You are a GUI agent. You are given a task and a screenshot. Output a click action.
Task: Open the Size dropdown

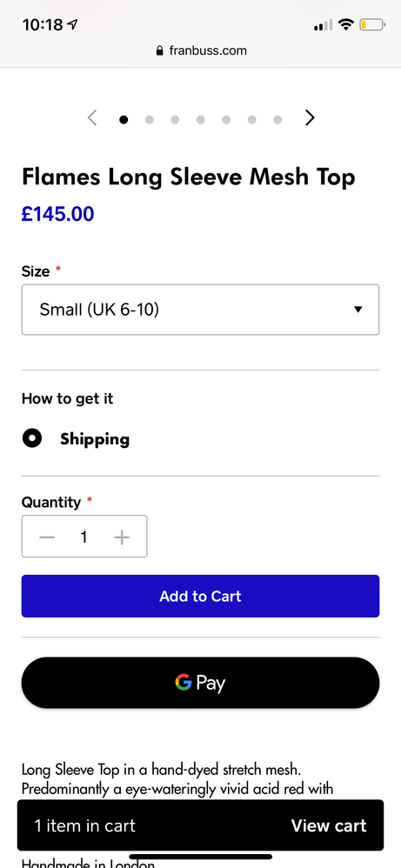tap(200, 310)
